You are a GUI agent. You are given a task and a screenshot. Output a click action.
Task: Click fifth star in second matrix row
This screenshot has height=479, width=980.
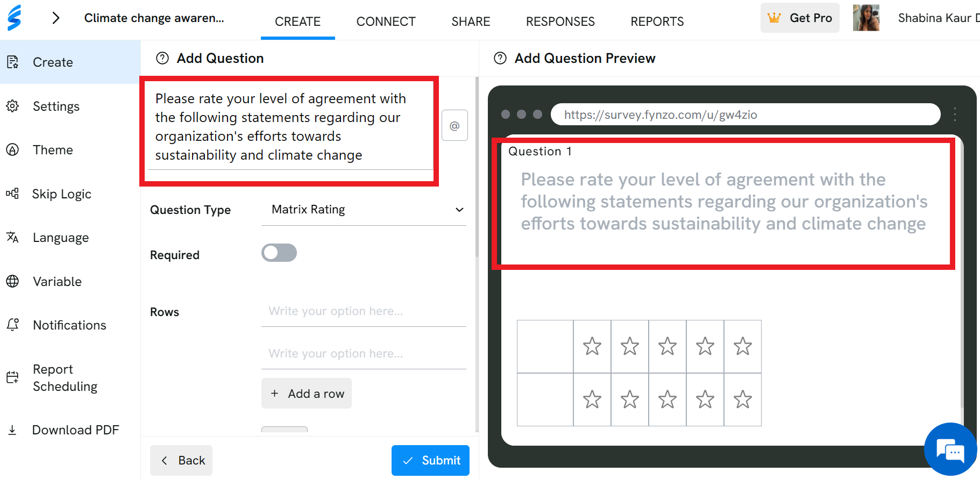click(x=743, y=399)
